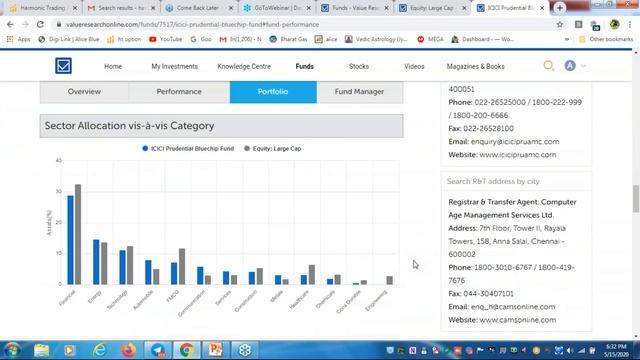Switch to the GoToWebinar browser tab
Image resolution: width=640 pixels, height=360 pixels.
(277, 8)
